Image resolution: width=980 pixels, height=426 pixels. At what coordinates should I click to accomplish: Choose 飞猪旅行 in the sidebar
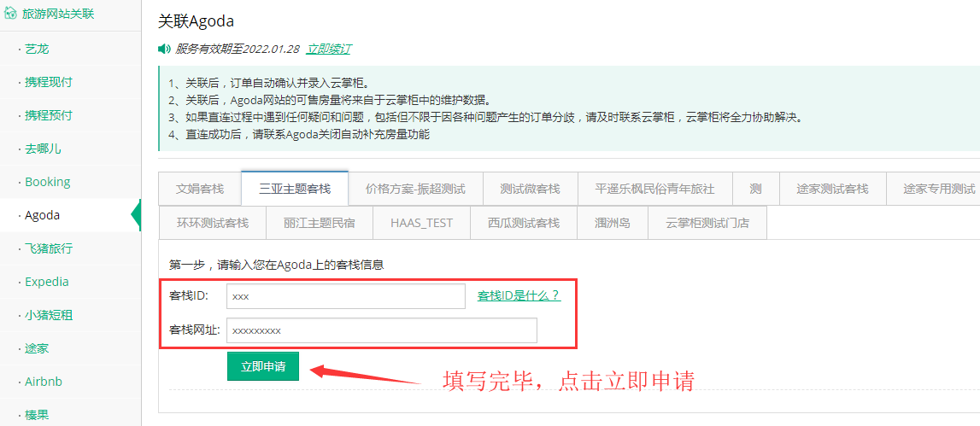[x=49, y=248]
